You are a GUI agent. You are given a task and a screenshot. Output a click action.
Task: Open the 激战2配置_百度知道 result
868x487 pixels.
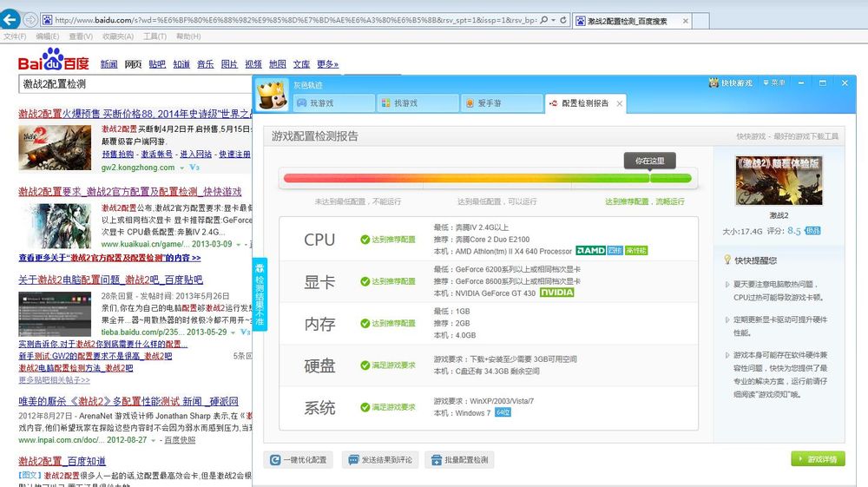62,461
